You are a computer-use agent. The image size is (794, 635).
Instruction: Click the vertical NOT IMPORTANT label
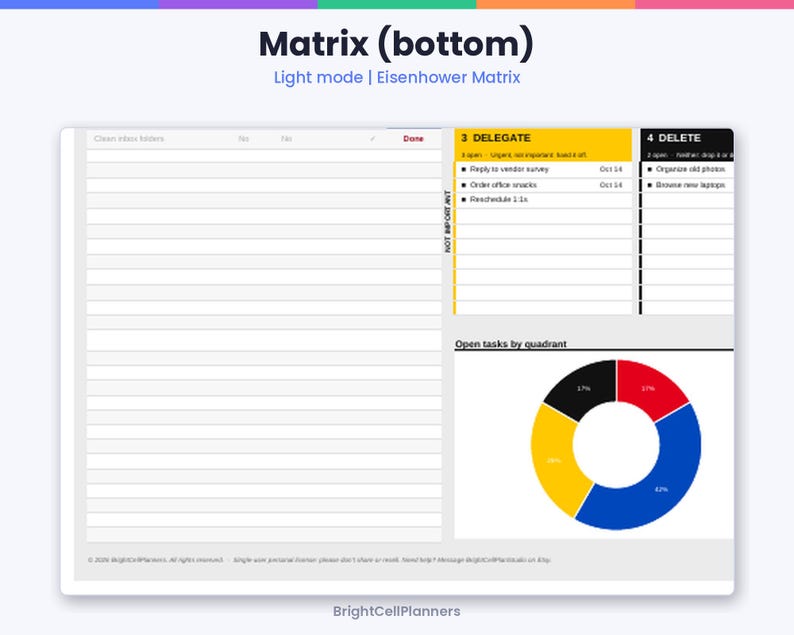coord(448,221)
